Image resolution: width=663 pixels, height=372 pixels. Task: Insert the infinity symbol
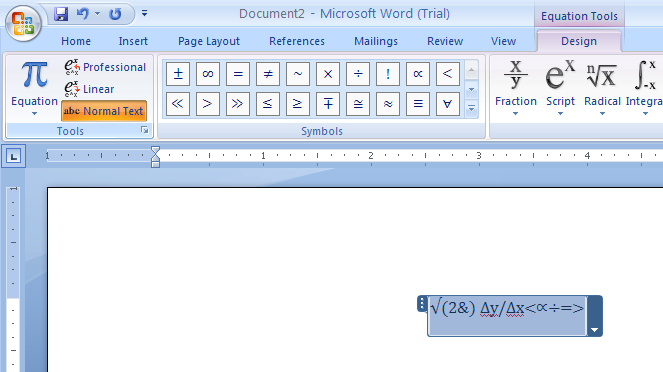(208, 74)
